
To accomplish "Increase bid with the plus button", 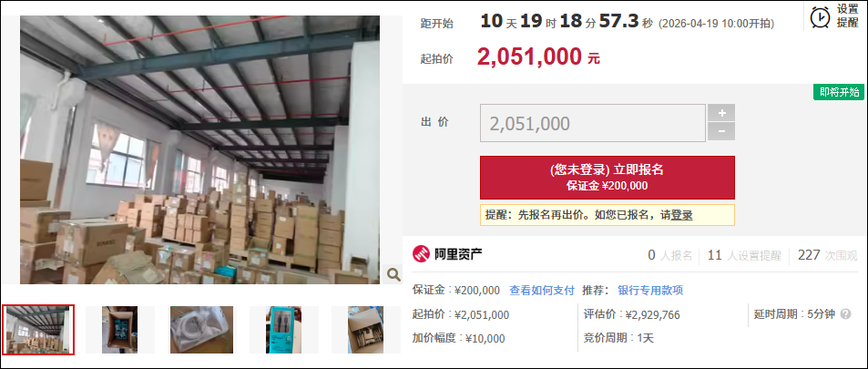I will (721, 113).
